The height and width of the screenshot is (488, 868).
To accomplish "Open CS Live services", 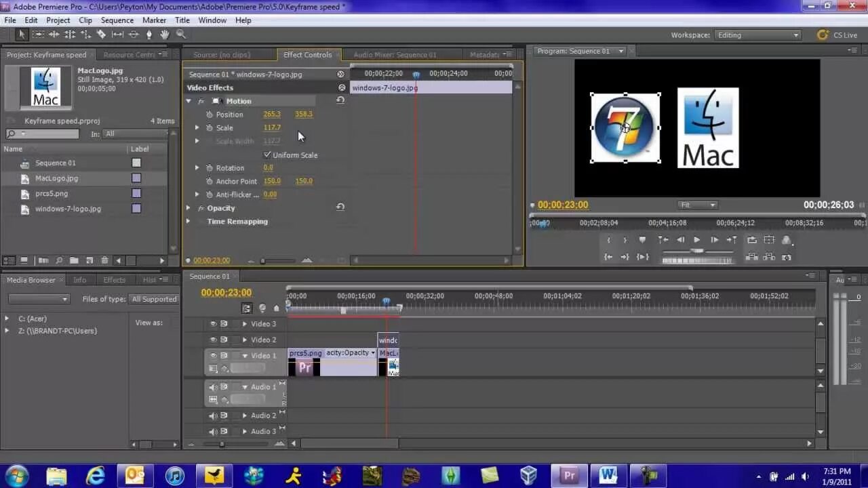I will (838, 35).
